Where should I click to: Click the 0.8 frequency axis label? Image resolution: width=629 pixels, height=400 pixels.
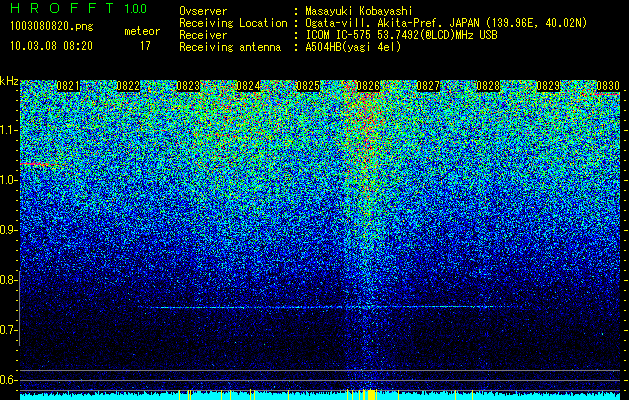click(x=8, y=280)
